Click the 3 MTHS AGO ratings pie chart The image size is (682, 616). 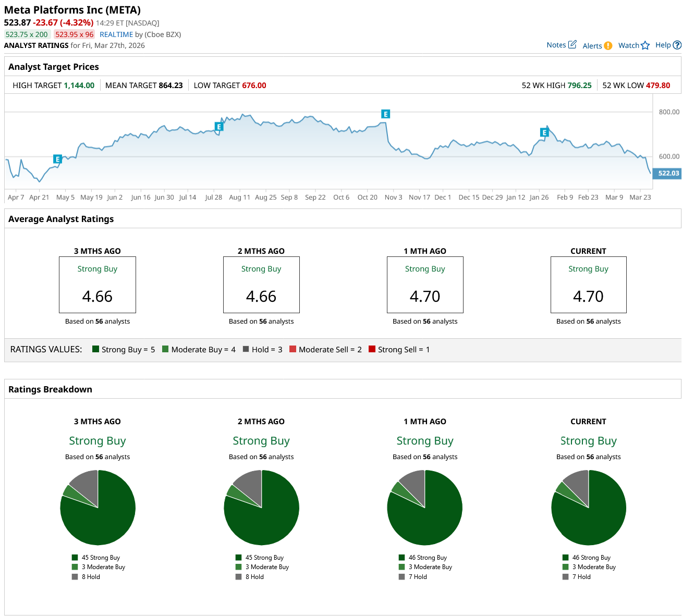98,508
